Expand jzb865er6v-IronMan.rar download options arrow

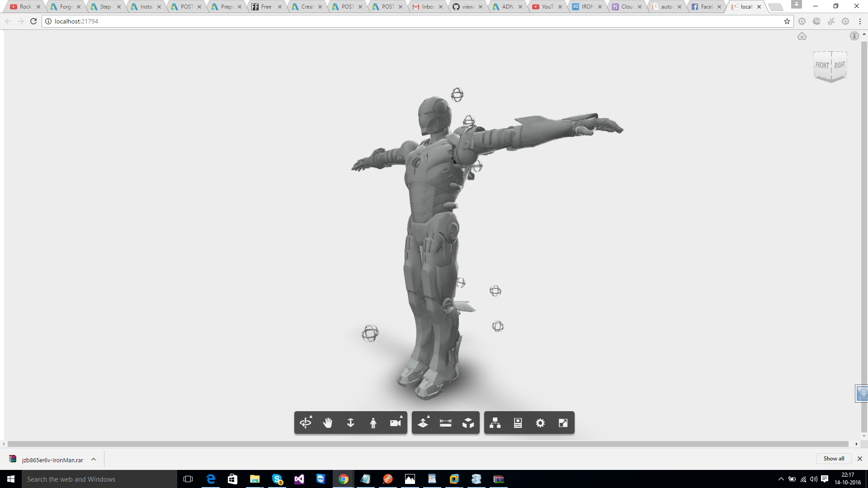94,459
